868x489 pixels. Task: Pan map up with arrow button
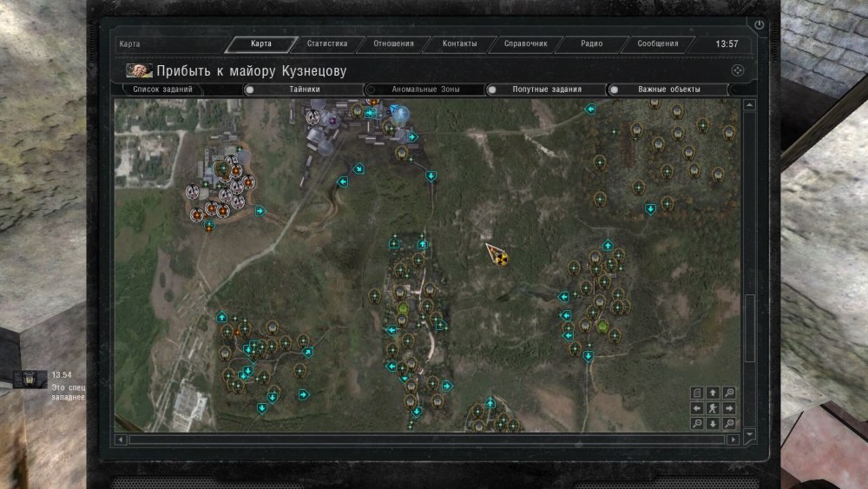pos(713,393)
